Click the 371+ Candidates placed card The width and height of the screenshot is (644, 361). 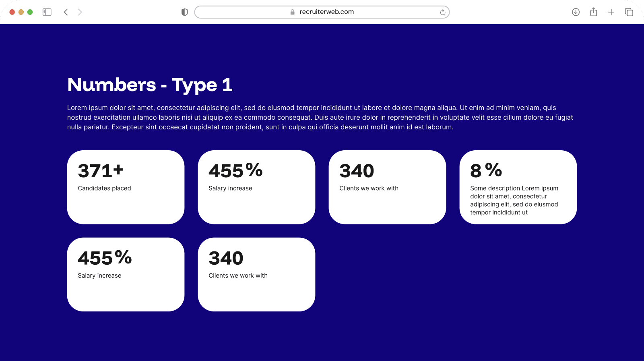[x=126, y=187]
